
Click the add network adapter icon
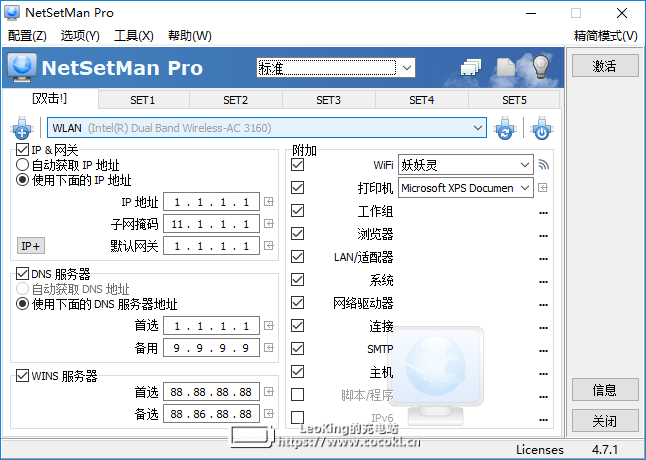pyautogui.click(x=22, y=128)
